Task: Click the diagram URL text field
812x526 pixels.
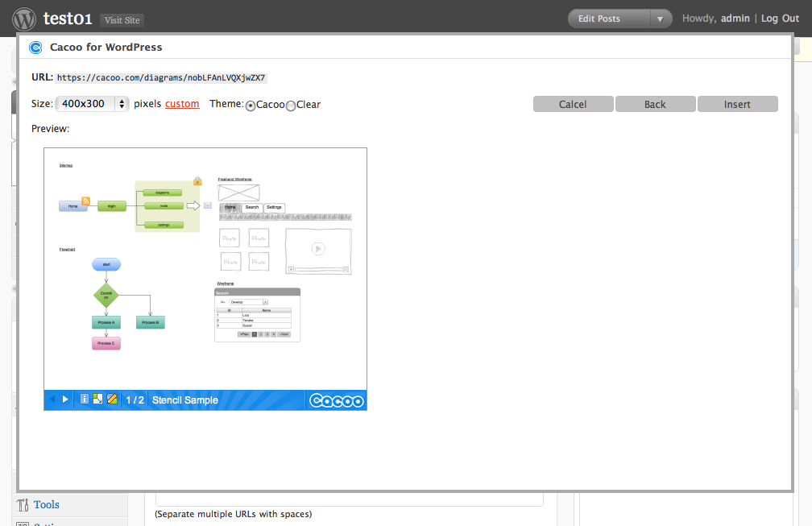Action: click(x=161, y=77)
